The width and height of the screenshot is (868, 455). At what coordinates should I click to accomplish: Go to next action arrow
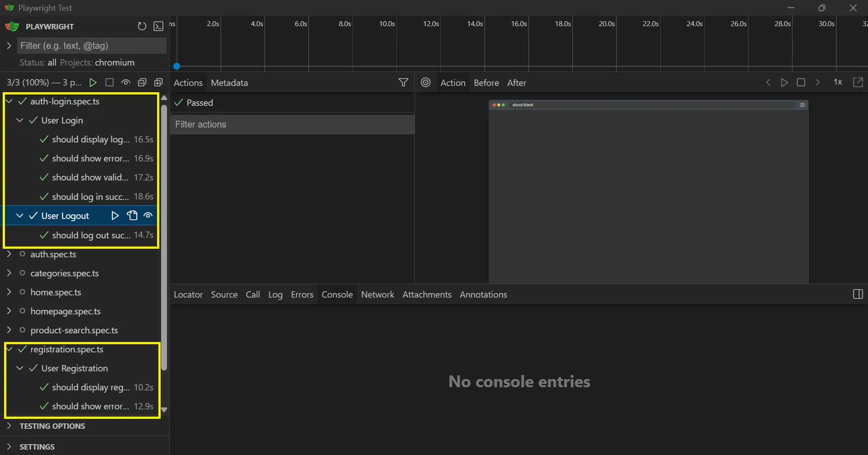click(x=818, y=82)
